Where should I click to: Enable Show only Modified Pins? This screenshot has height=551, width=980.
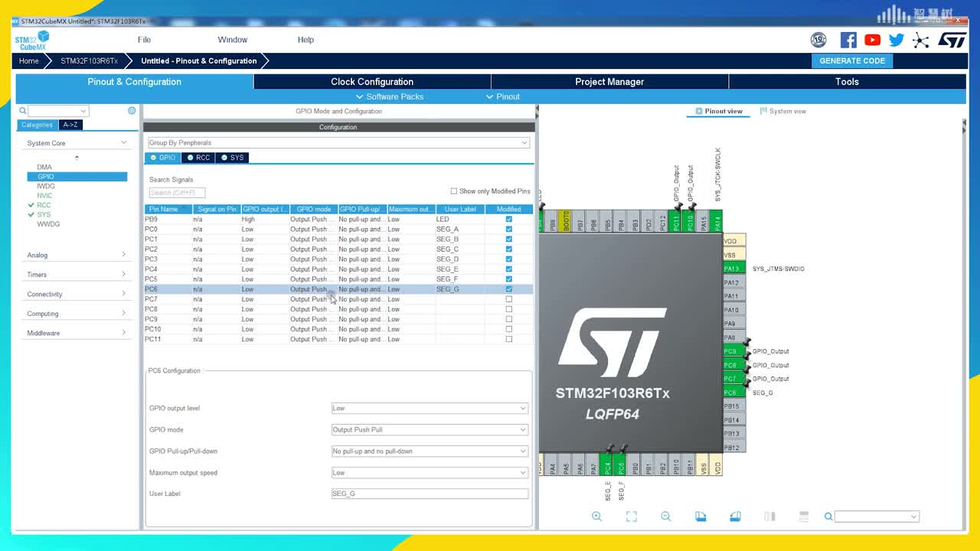coord(454,191)
